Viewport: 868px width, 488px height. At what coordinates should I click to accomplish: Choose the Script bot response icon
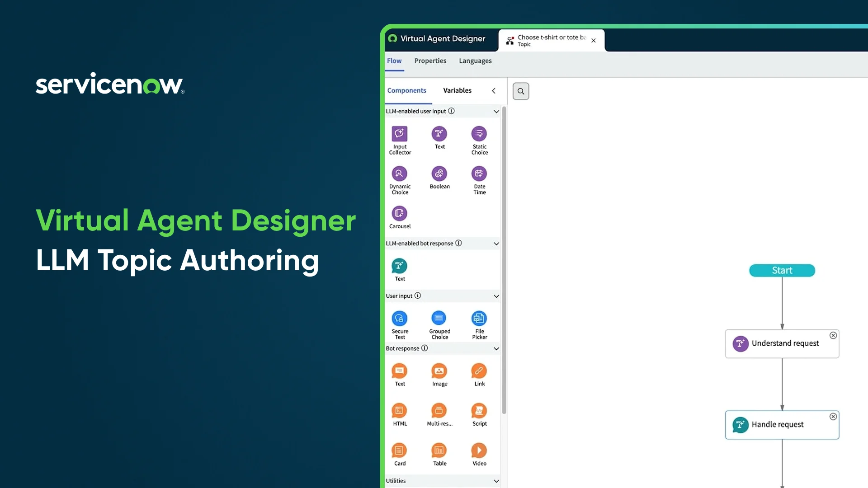tap(479, 411)
